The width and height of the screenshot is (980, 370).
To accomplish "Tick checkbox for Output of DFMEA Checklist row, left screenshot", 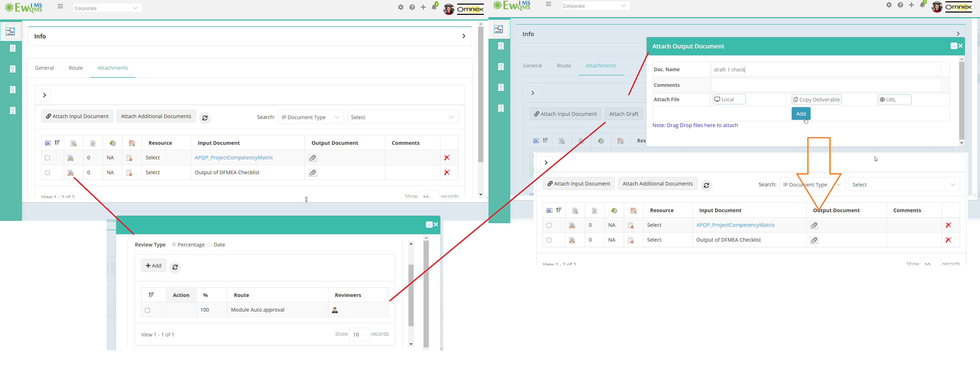I will click(48, 173).
